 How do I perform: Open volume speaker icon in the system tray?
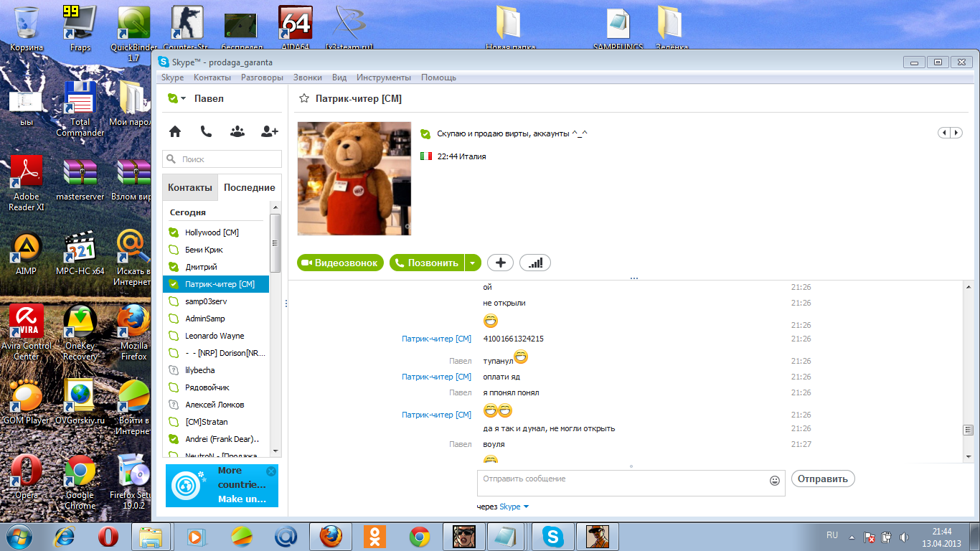(904, 537)
